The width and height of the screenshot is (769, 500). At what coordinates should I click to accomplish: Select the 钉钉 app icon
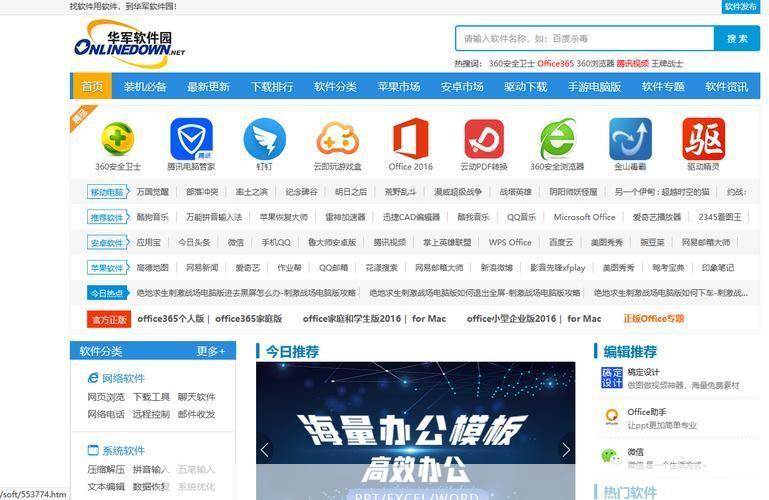tap(264, 140)
